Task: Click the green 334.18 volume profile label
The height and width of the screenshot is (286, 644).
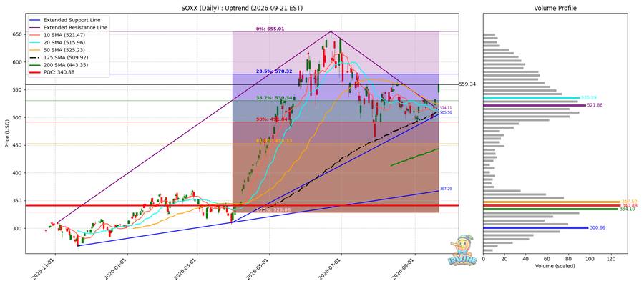Action: tap(627, 209)
